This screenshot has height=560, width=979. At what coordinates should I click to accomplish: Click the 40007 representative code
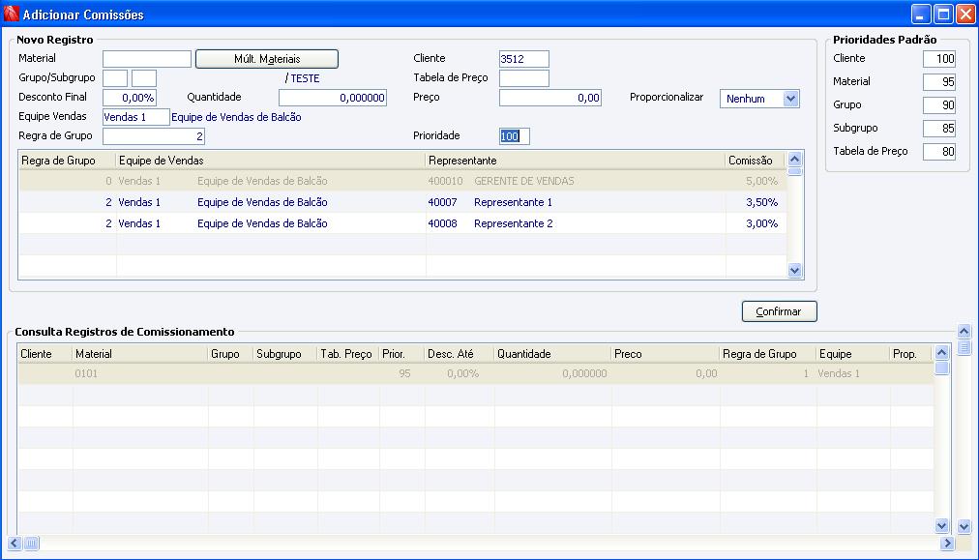tap(443, 202)
